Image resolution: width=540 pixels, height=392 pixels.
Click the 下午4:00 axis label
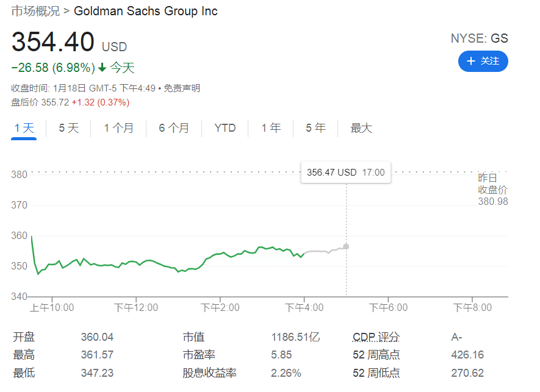point(304,307)
